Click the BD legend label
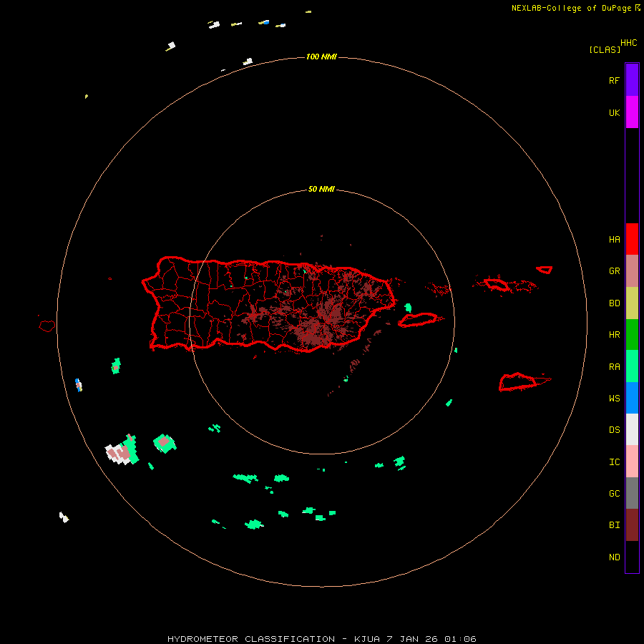This screenshot has height=644, width=644. click(x=614, y=303)
